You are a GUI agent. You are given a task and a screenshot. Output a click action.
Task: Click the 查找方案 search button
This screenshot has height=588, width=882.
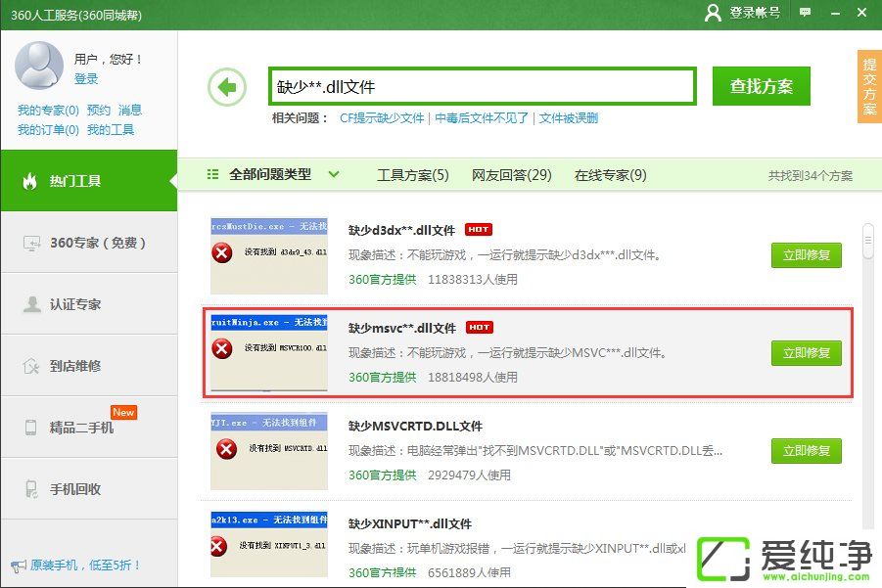click(761, 86)
